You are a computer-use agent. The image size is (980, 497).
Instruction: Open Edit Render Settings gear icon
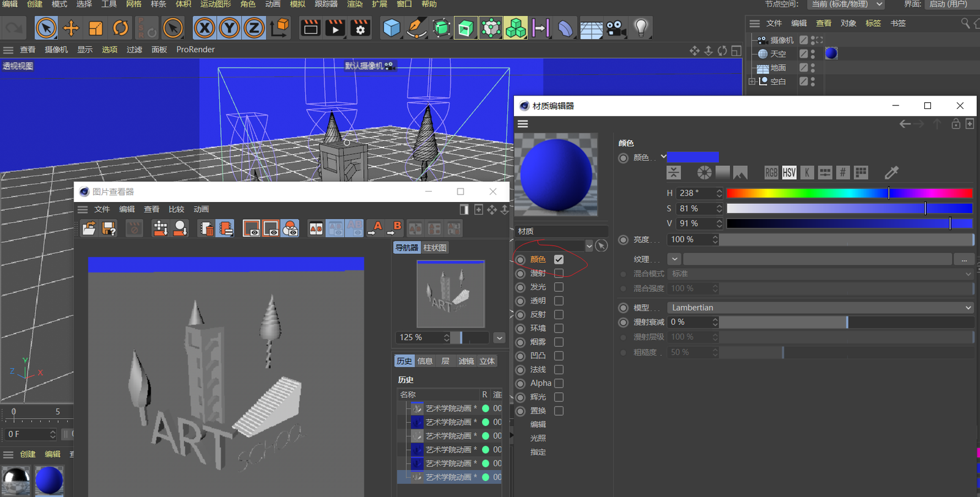pyautogui.click(x=360, y=28)
